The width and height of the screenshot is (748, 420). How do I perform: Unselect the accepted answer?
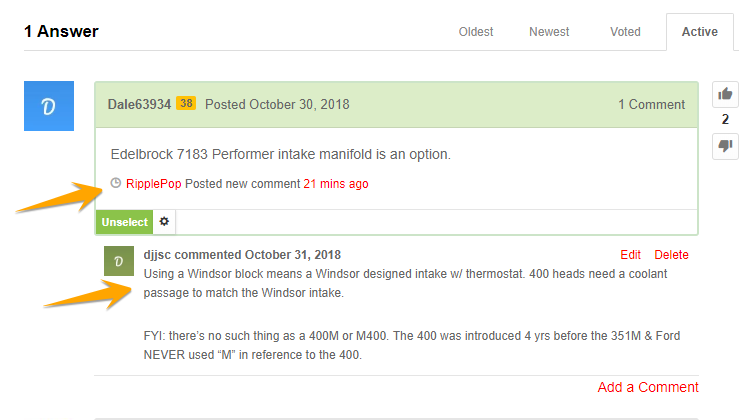tap(125, 222)
